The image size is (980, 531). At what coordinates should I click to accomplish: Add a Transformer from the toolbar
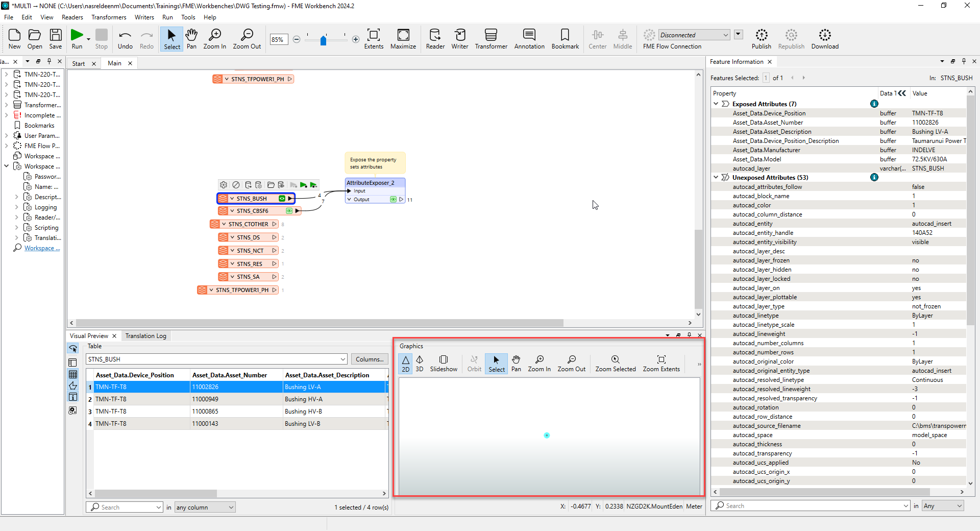pos(491,39)
